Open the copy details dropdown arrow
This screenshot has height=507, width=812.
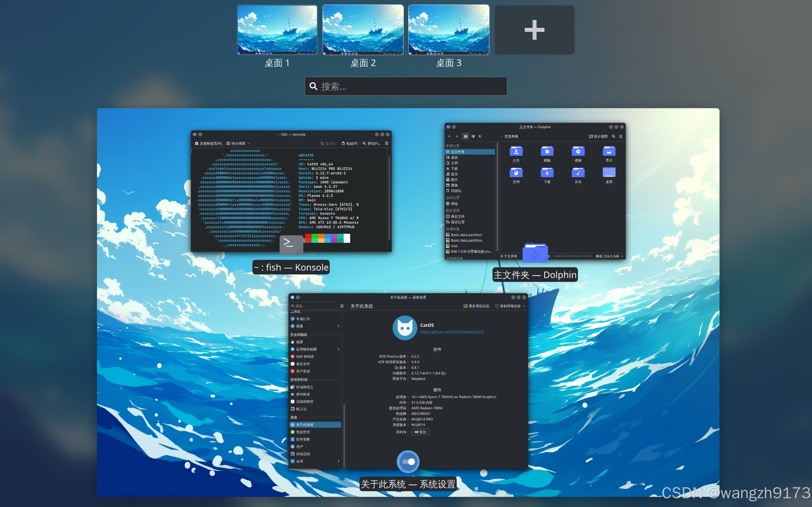(524, 306)
